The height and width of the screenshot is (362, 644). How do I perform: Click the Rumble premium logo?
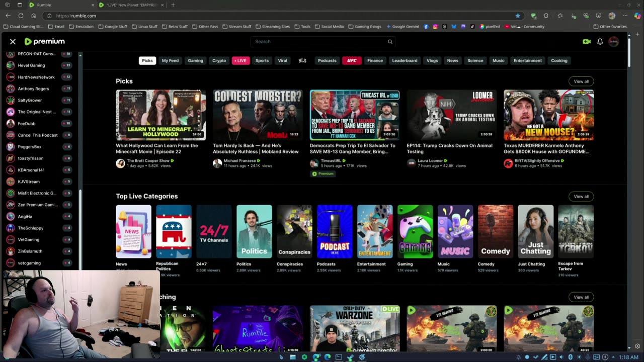click(44, 42)
